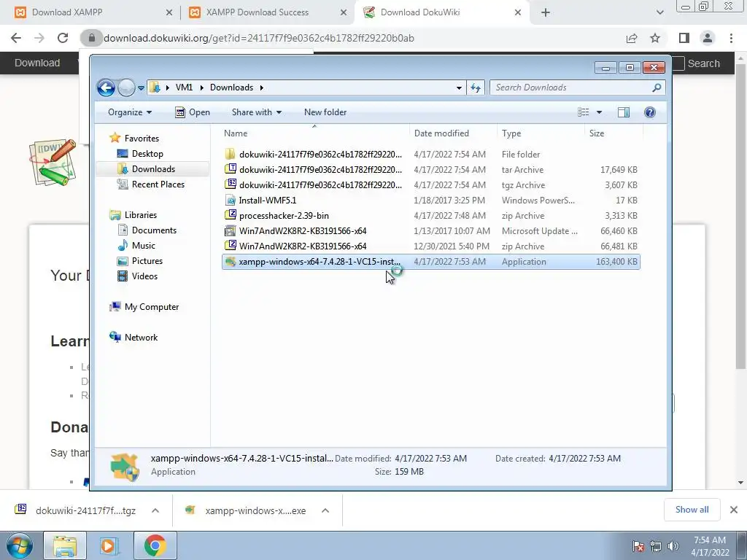The image size is (747, 560).
Task: Select the Install-WMF5.1 PowerShell file
Action: [430, 201]
